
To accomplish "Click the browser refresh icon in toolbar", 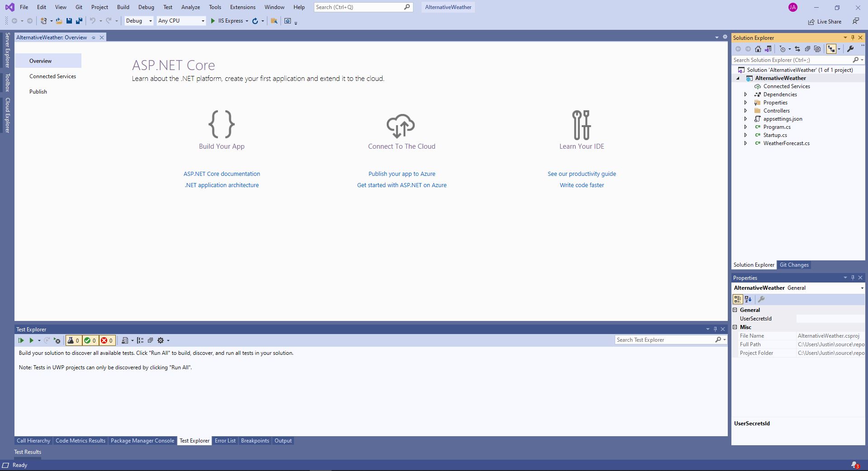I will 255,21.
